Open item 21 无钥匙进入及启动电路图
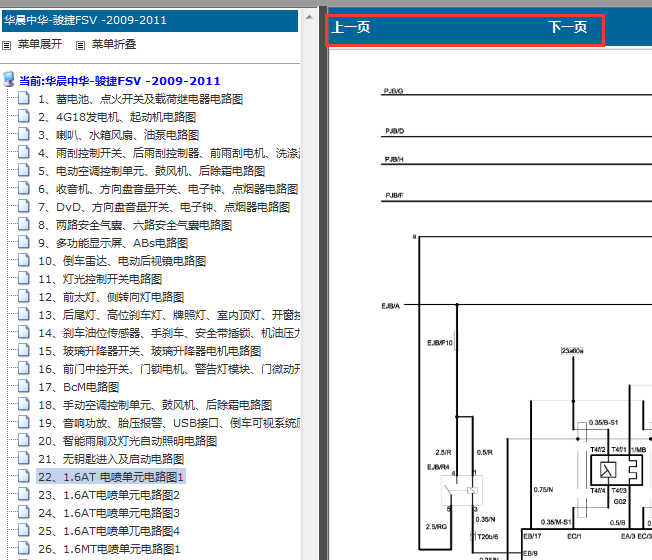Screen dimensions: 652x560 (x=111, y=459)
